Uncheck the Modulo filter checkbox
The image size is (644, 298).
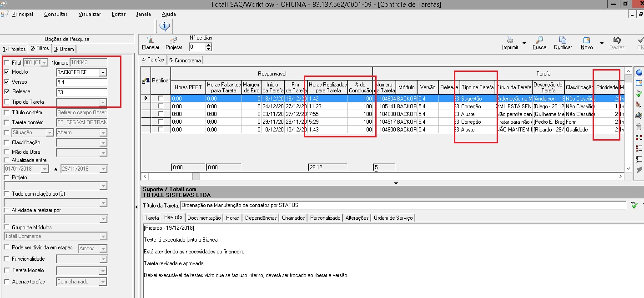pos(6,72)
